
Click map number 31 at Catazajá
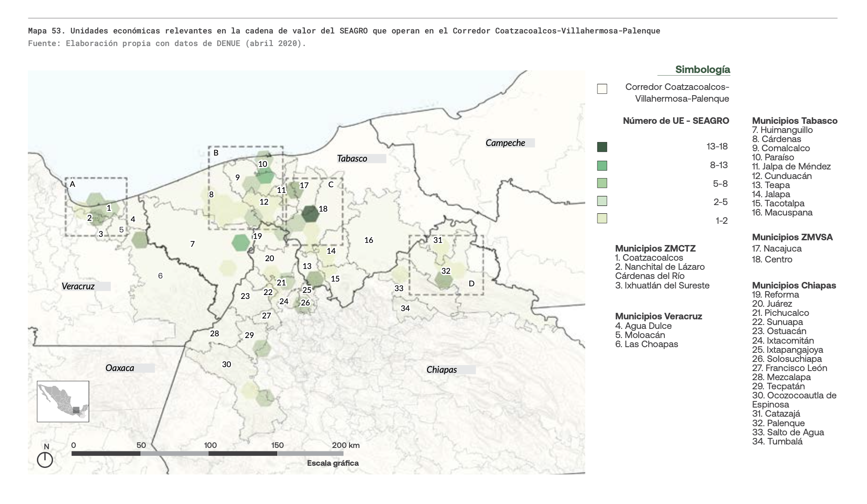point(438,240)
